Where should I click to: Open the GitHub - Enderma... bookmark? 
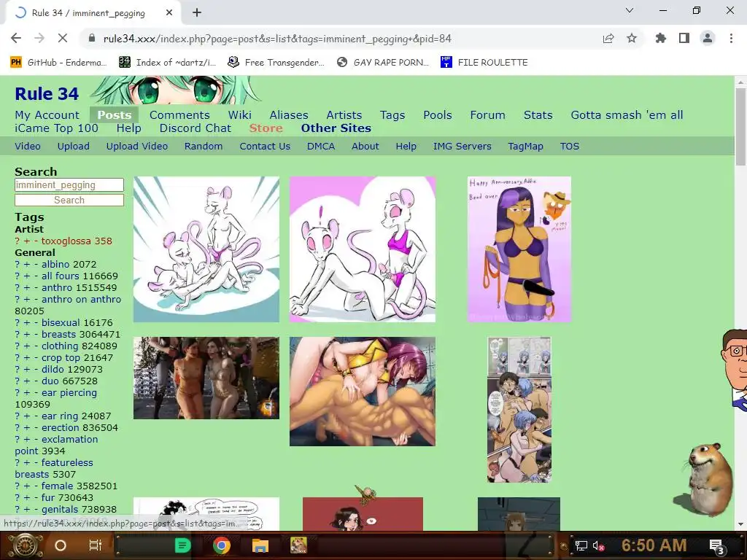click(x=59, y=63)
